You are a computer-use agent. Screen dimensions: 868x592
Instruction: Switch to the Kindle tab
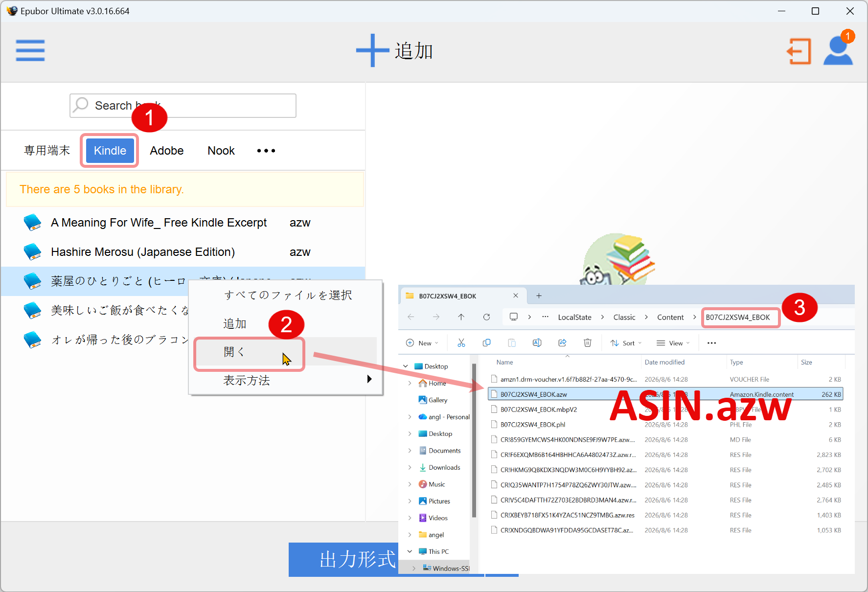[x=110, y=151]
